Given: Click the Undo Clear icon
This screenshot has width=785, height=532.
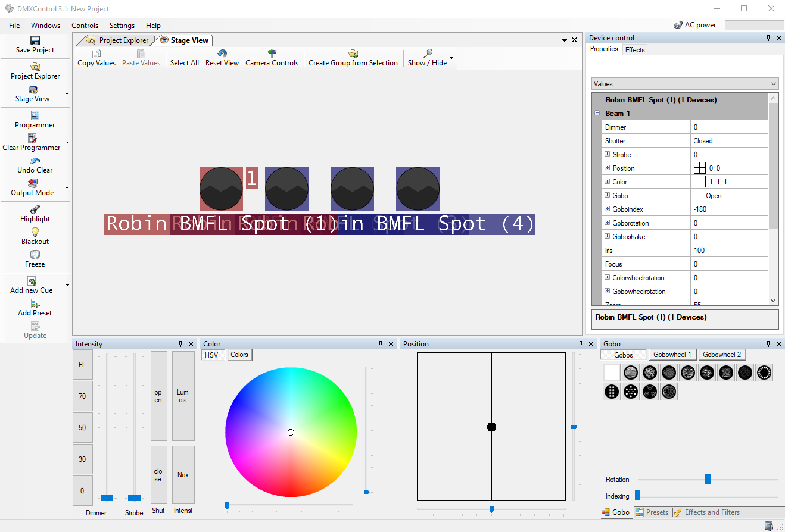Looking at the screenshot, I should [35, 161].
